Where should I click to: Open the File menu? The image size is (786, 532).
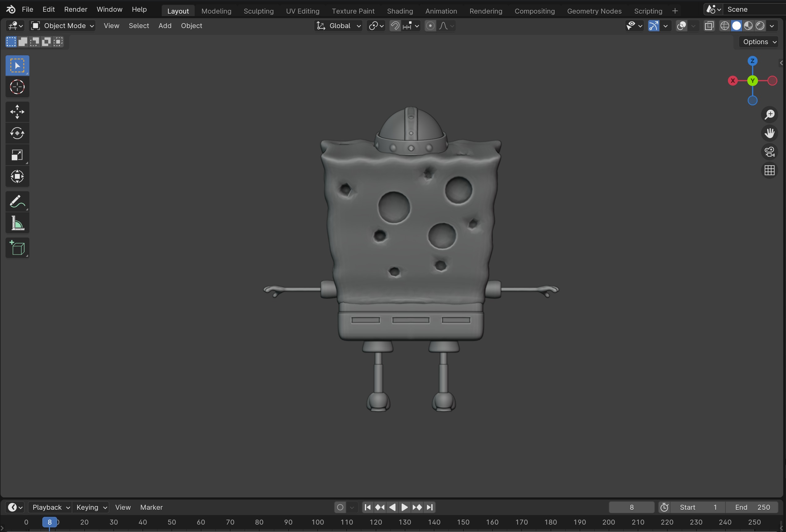click(x=27, y=10)
